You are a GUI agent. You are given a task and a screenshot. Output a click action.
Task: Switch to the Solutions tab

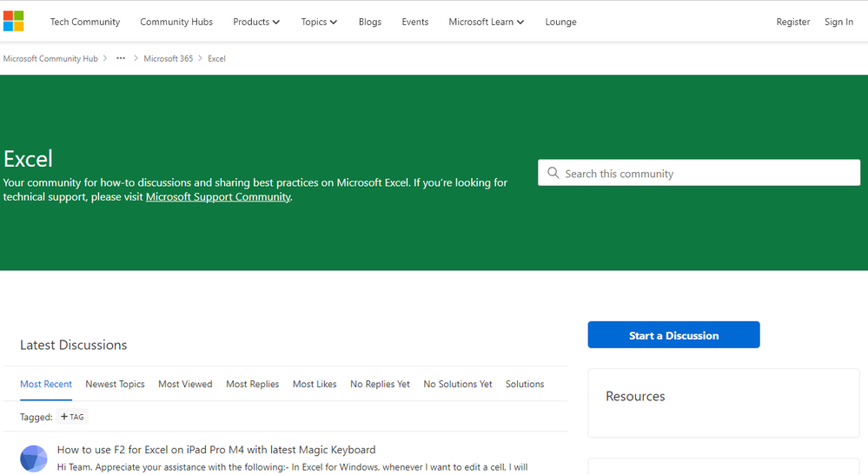click(525, 384)
